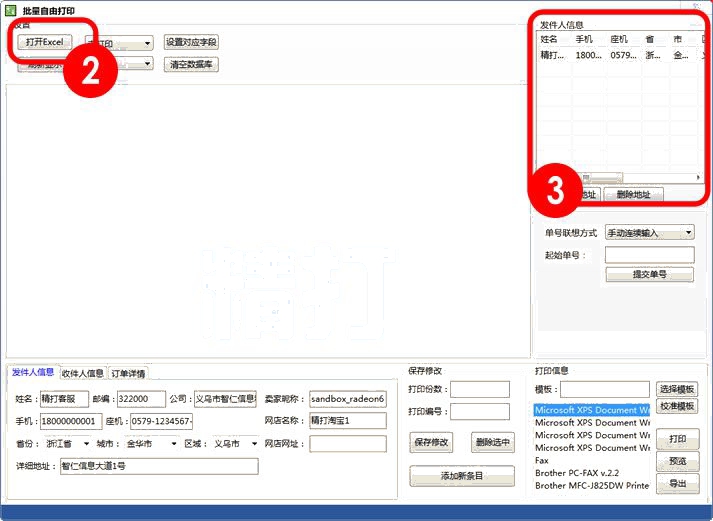
Task: Click the 邮编 field with 322000
Action: (x=141, y=399)
